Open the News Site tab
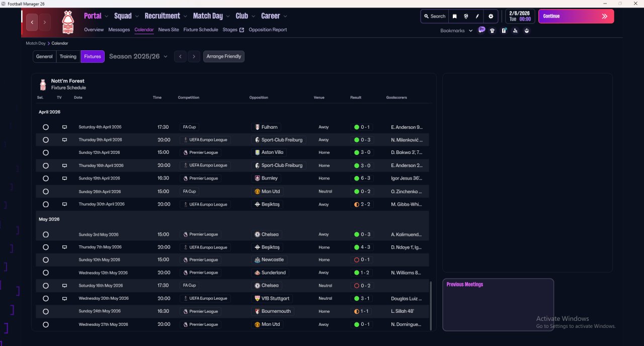Image resolution: width=644 pixels, height=346 pixels. click(x=169, y=30)
